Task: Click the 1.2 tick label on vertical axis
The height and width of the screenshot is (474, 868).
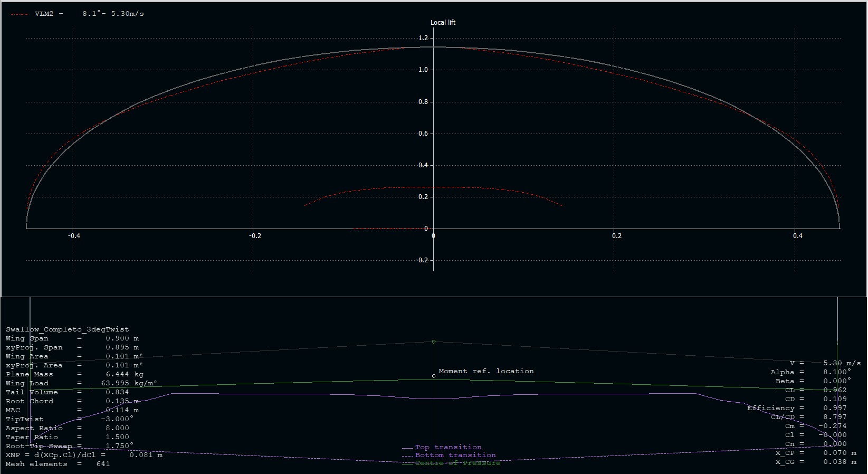Action: click(423, 38)
